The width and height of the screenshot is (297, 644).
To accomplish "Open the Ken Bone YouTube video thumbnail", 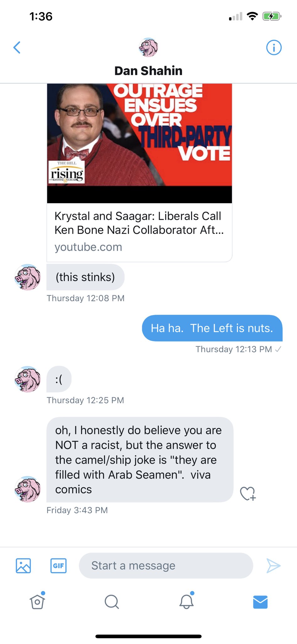I will coord(139,143).
